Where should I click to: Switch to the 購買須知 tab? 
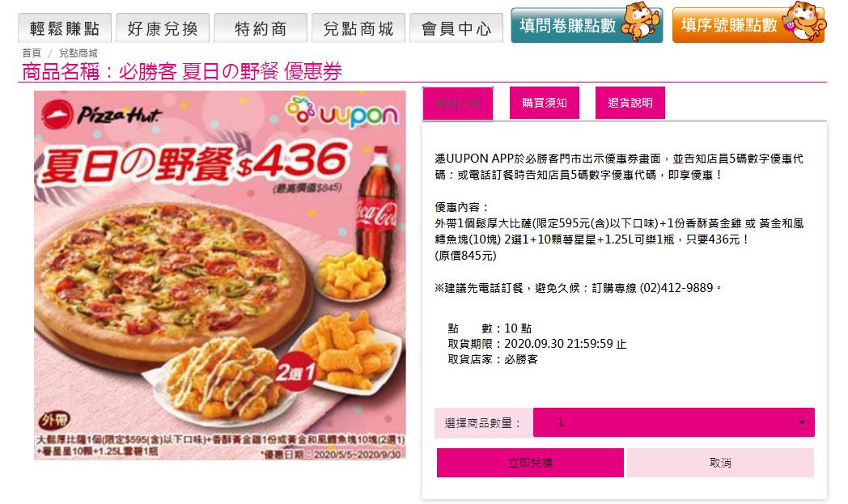pos(544,103)
